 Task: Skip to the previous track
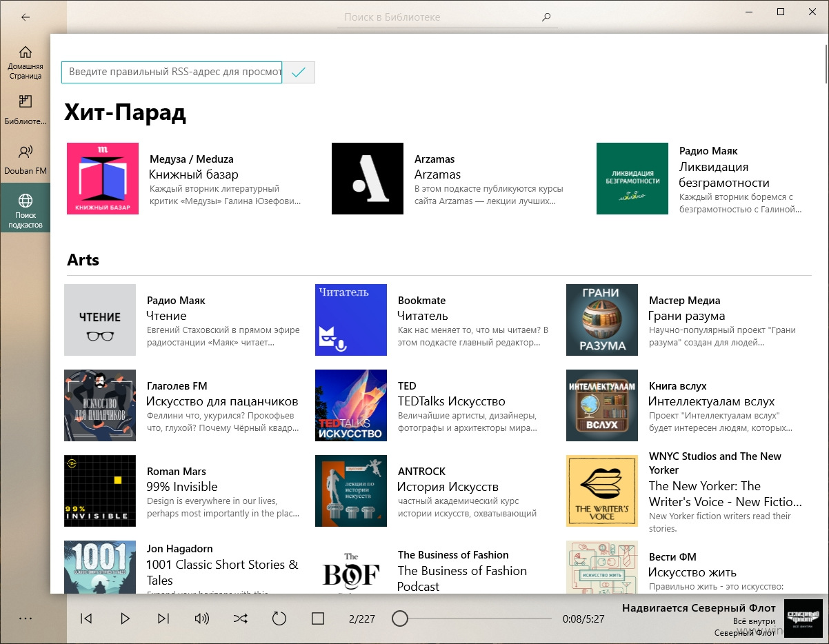(86, 618)
